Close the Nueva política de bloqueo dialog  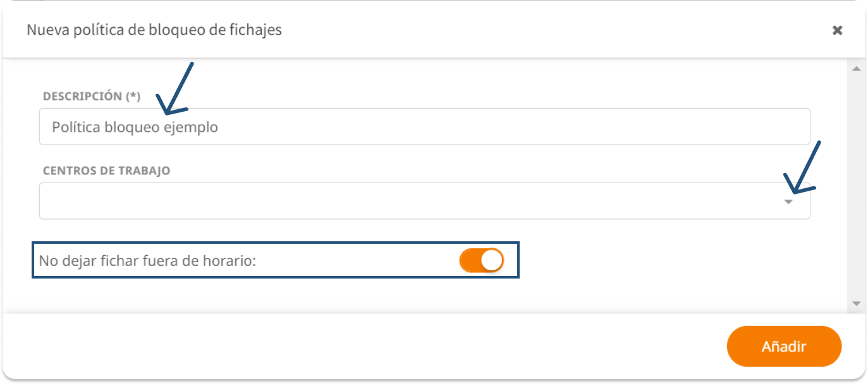[837, 30]
